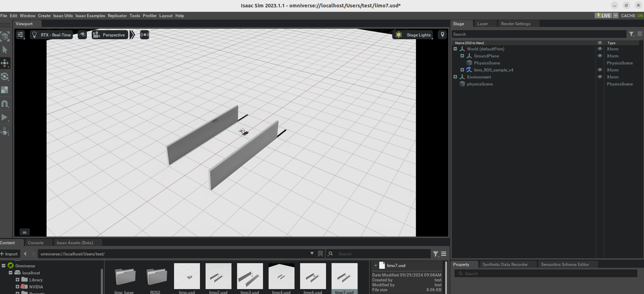This screenshot has width=644, height=294.
Task: Activate the Rotate tool
Action: coord(5,76)
